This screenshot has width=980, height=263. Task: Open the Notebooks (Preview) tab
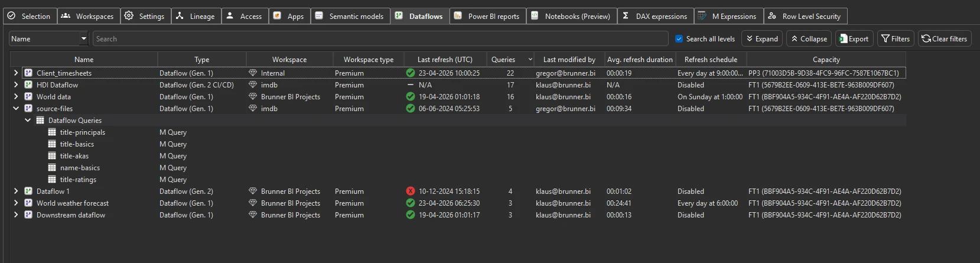(x=571, y=16)
